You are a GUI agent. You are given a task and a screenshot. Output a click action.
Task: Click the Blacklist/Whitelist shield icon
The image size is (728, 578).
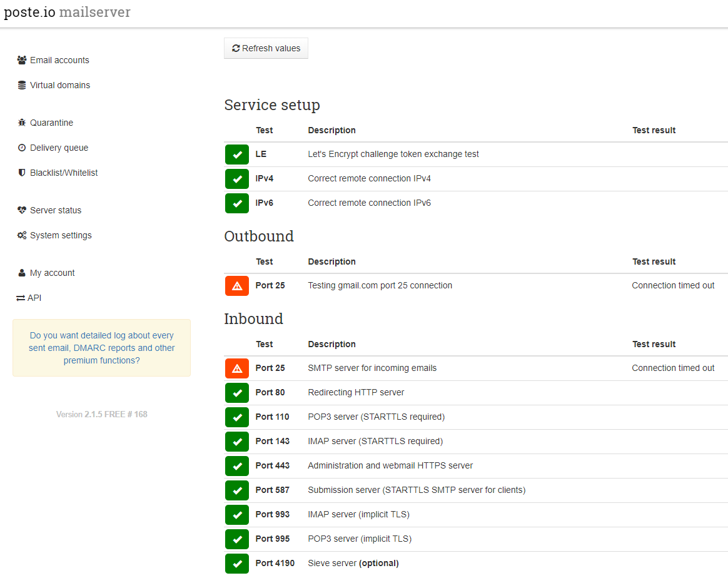[x=22, y=173]
